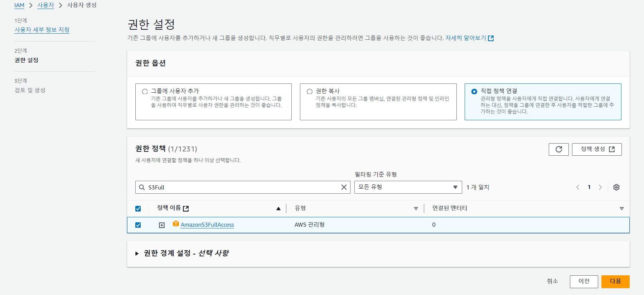Open external link icon beside 정책 이름
The width and height of the screenshot is (644, 295).
[186, 208]
